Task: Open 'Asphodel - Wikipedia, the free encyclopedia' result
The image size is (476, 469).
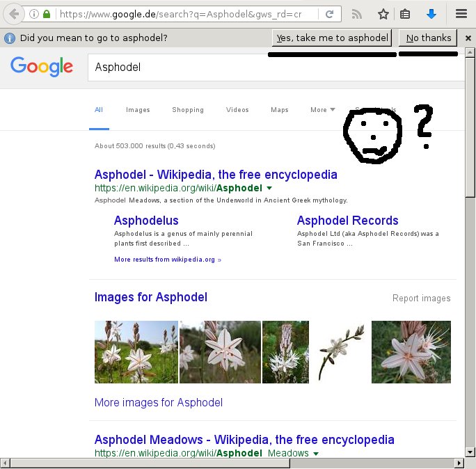Action: tap(216, 175)
